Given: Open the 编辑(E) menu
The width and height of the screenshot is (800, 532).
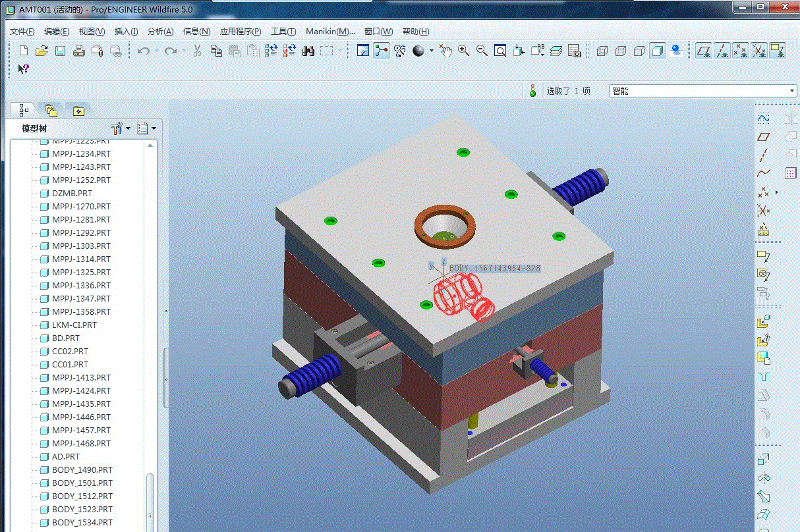Looking at the screenshot, I should point(57,31).
